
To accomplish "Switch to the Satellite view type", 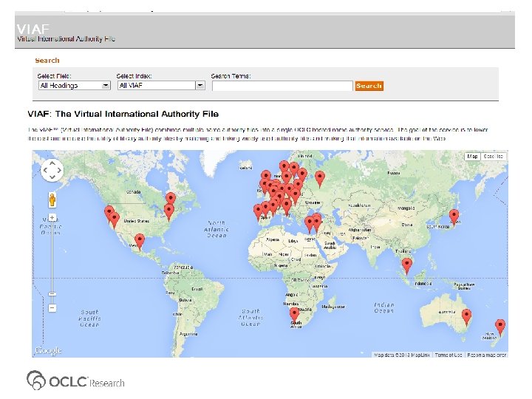I will click(x=494, y=157).
